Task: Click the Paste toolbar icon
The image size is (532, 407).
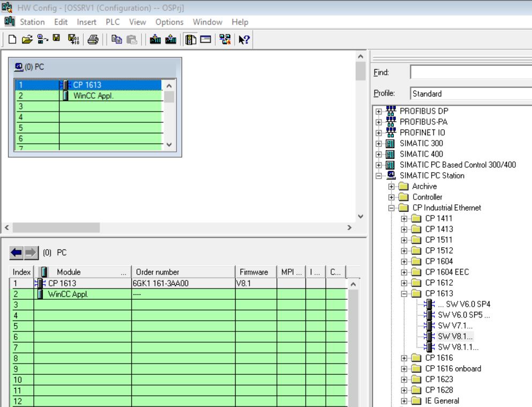Action: (x=132, y=39)
